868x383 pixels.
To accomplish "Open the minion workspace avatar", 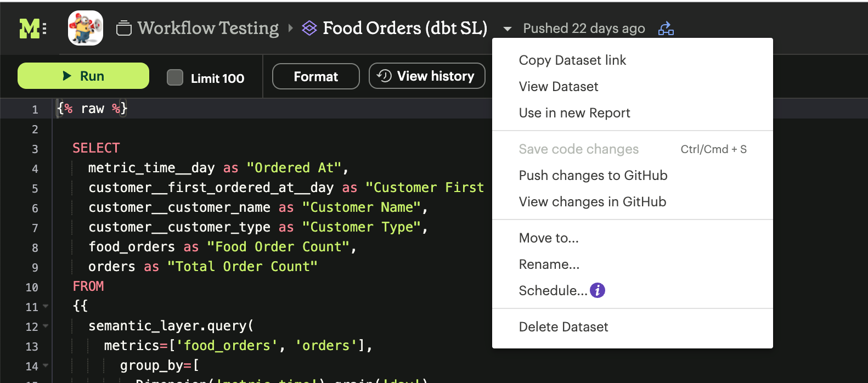I will point(86,28).
